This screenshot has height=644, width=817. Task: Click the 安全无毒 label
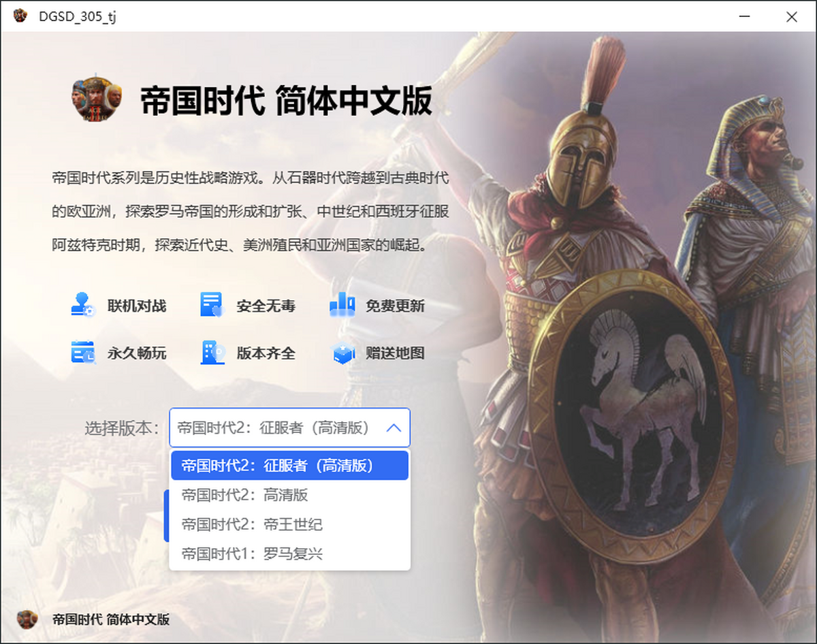(266, 306)
